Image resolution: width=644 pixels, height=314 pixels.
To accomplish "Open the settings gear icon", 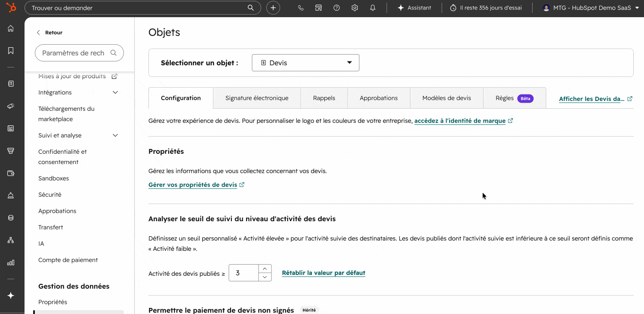I will coord(355,8).
